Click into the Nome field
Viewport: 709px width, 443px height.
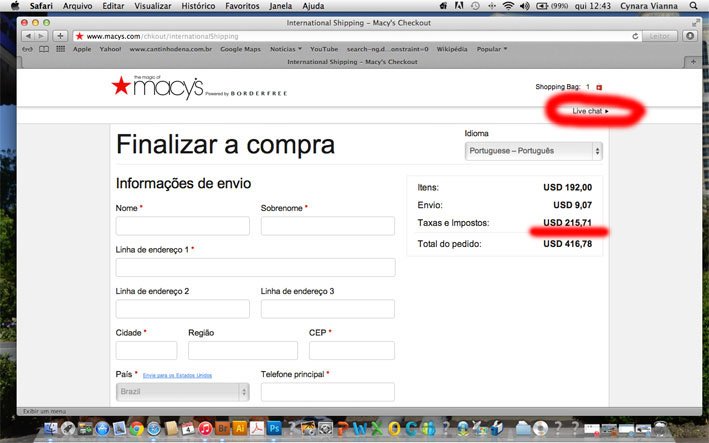coord(183,226)
